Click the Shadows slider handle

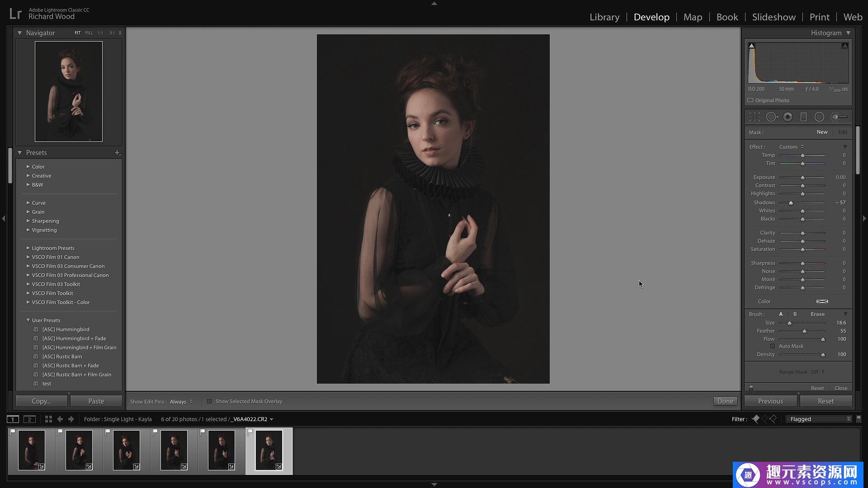791,203
